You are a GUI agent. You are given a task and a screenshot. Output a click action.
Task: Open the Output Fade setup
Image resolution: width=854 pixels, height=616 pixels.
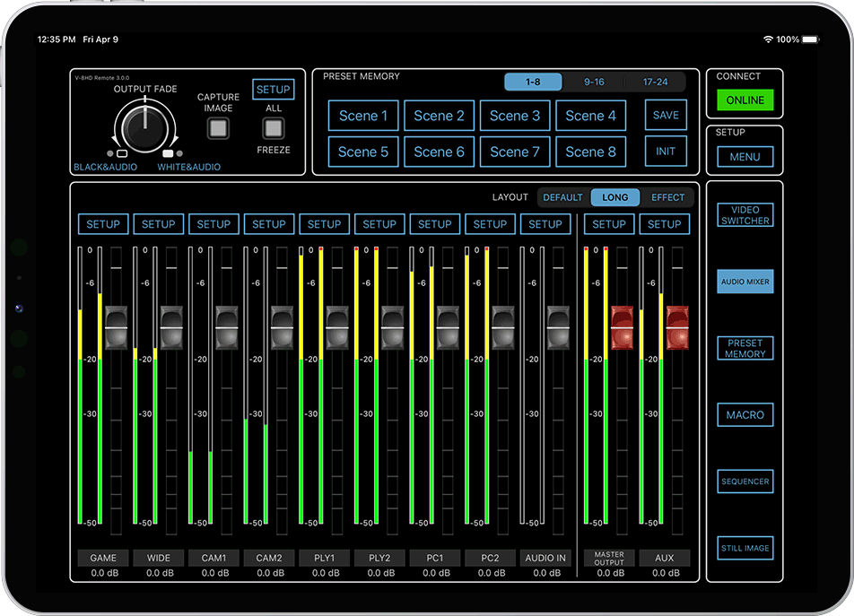point(273,89)
